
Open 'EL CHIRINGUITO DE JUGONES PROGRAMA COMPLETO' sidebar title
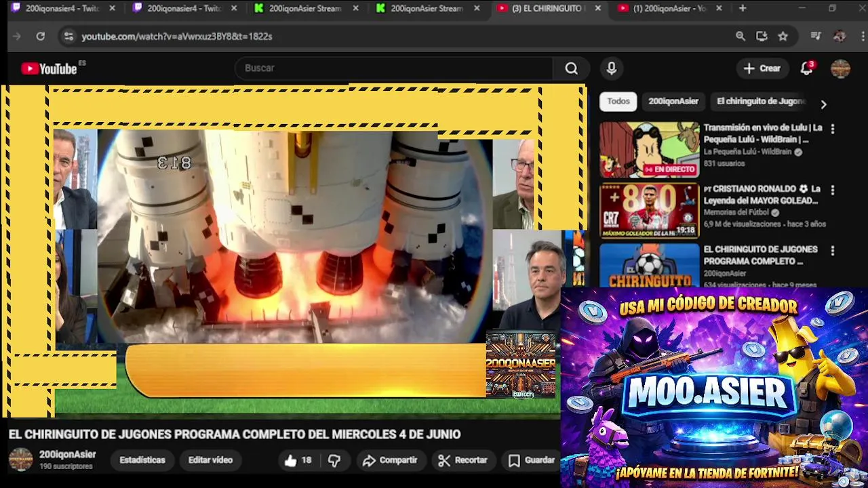[x=761, y=256]
